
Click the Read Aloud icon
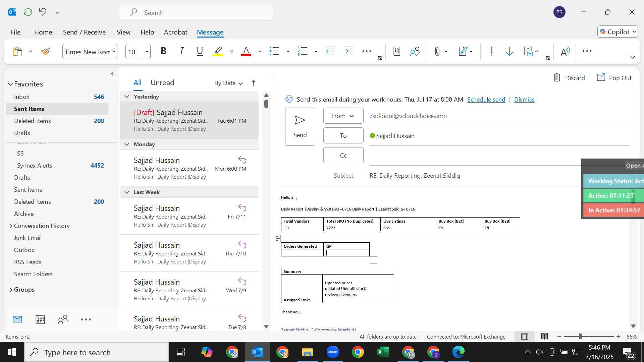[565, 52]
